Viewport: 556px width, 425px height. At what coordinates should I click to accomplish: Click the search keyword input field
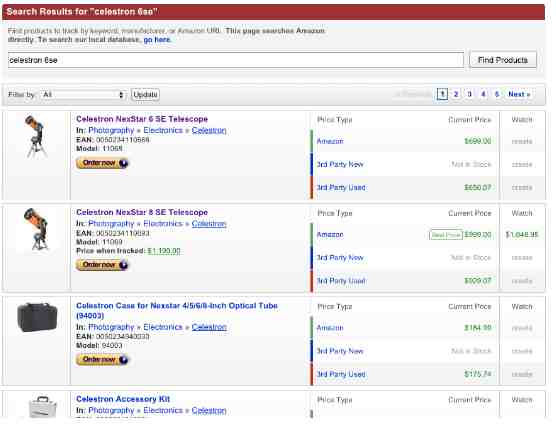click(235, 60)
